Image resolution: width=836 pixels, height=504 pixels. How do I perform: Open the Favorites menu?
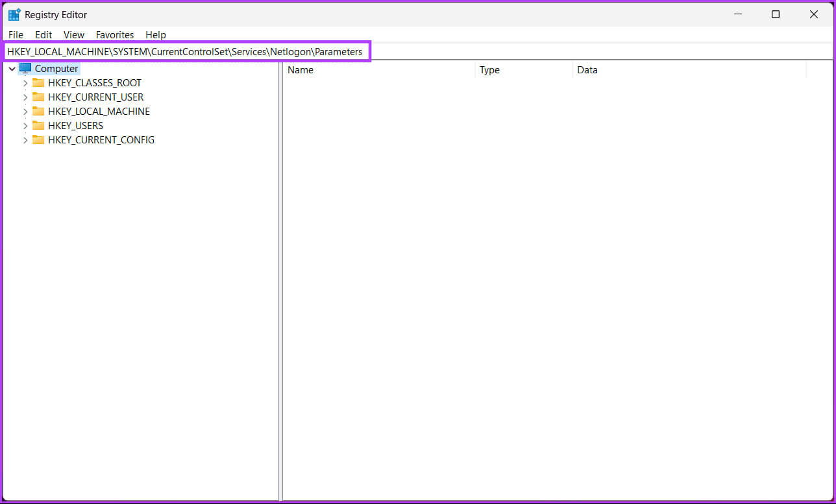point(115,35)
